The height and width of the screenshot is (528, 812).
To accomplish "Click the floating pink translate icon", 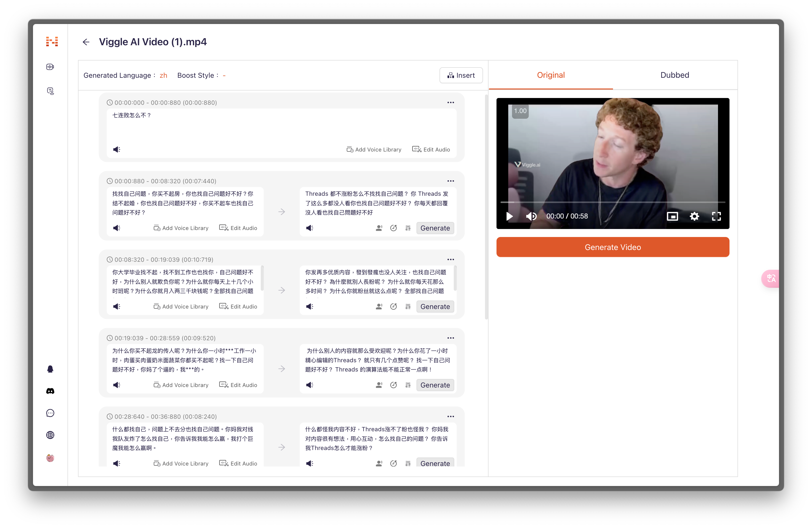I will (771, 279).
